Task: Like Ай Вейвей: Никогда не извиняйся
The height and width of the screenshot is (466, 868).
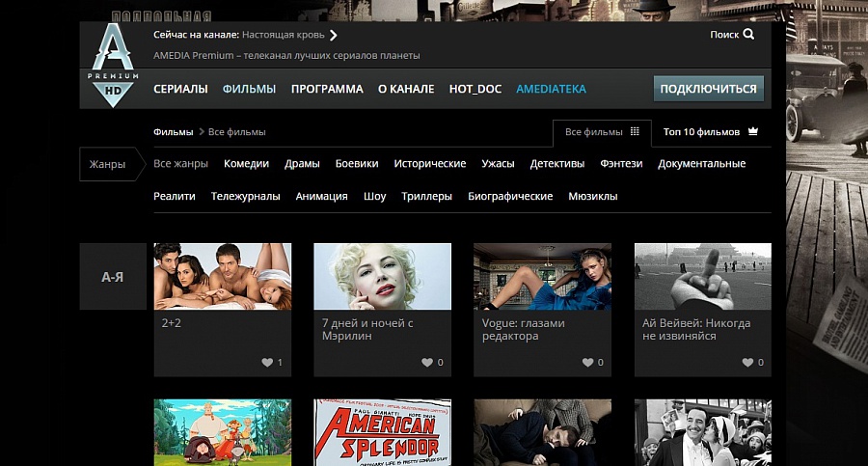Action: coord(747,363)
